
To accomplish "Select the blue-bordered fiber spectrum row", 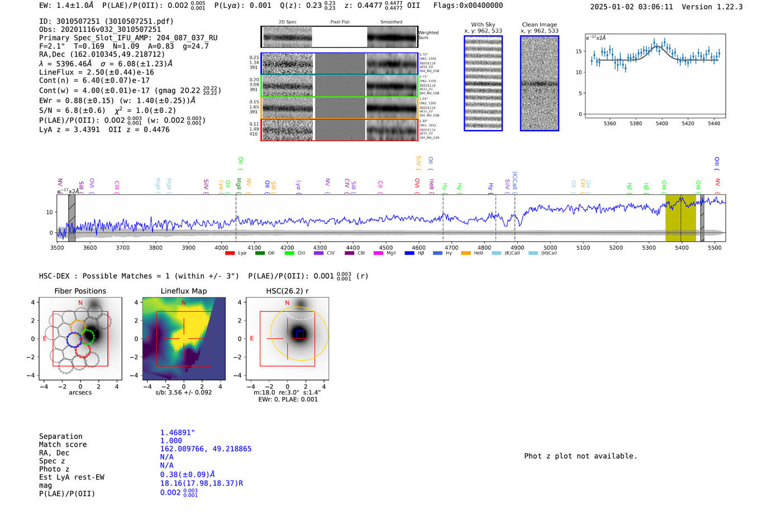I will coord(340,64).
